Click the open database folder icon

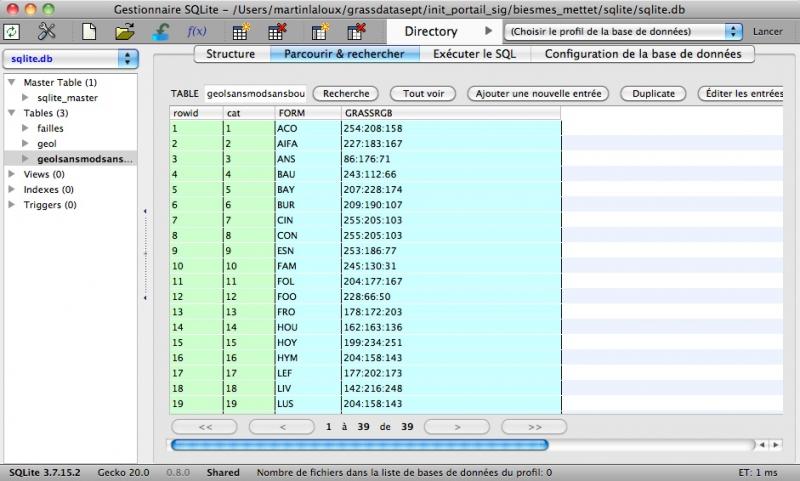[124, 32]
